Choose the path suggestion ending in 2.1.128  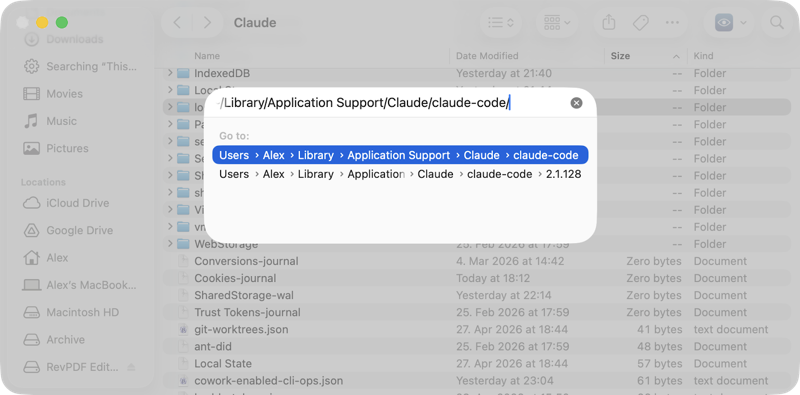coord(400,174)
